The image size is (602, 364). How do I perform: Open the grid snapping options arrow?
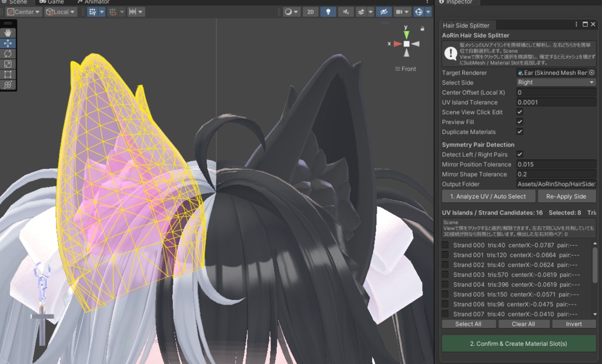tap(122, 12)
